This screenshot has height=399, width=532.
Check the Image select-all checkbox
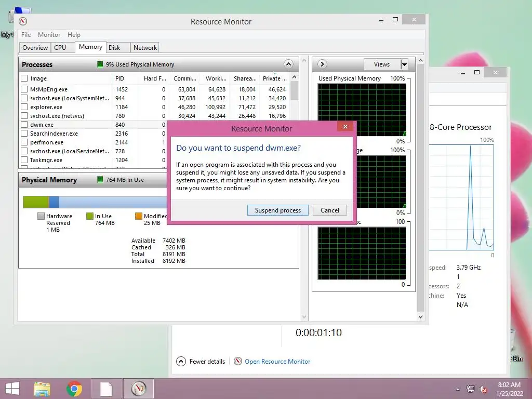24,78
